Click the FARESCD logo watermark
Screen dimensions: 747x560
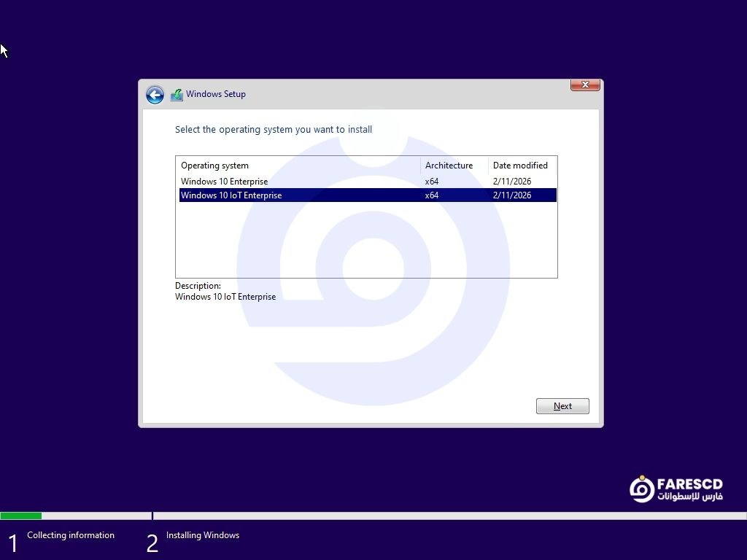[x=676, y=489]
